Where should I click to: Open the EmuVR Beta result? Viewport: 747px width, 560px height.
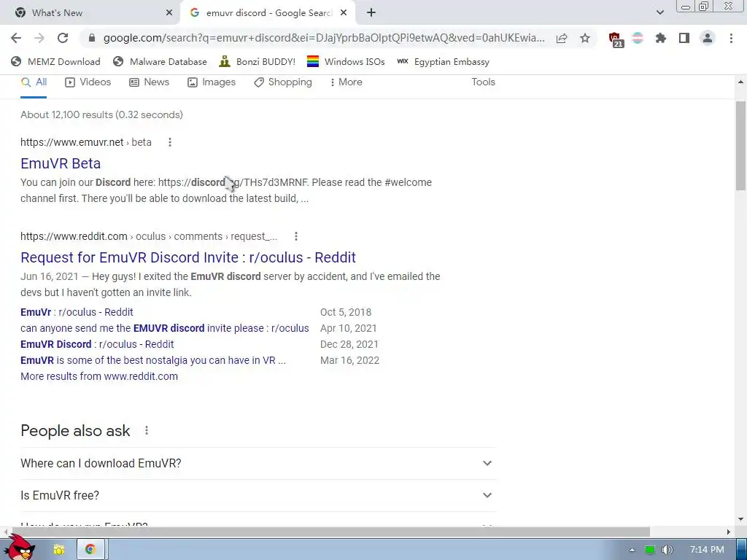point(61,163)
